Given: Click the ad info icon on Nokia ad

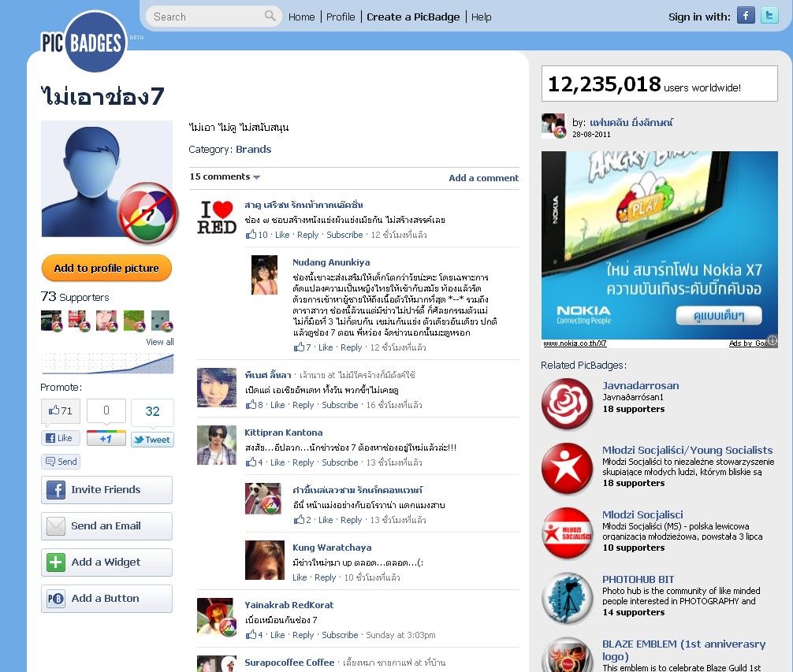Looking at the screenshot, I should pyautogui.click(x=773, y=340).
